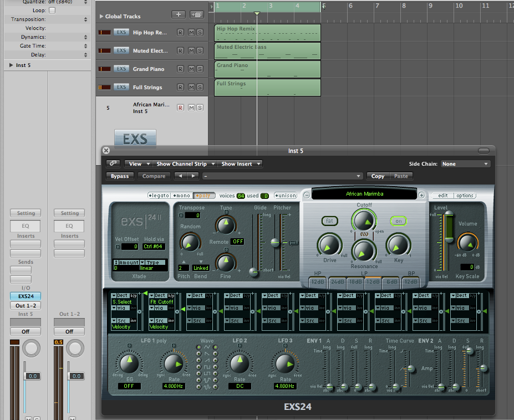Screen dimensions: 514x420
Task: Toggle the filter on button
Action: [398, 221]
